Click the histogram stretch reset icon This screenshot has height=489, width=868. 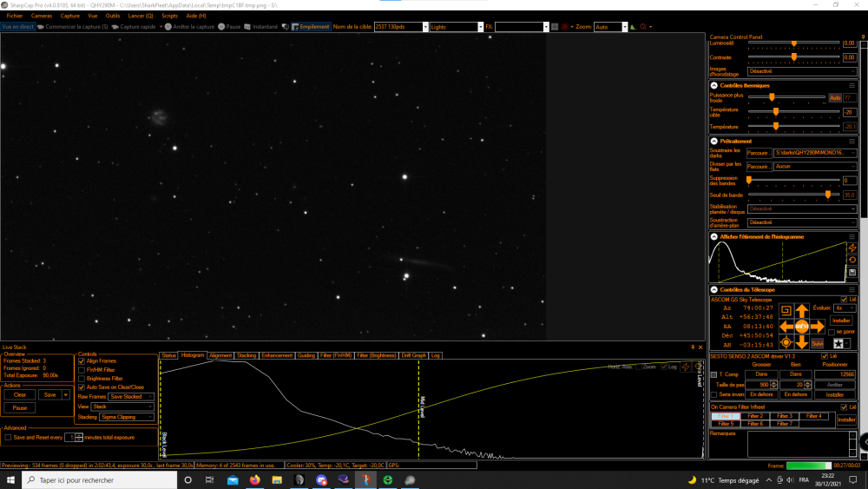pos(852,260)
